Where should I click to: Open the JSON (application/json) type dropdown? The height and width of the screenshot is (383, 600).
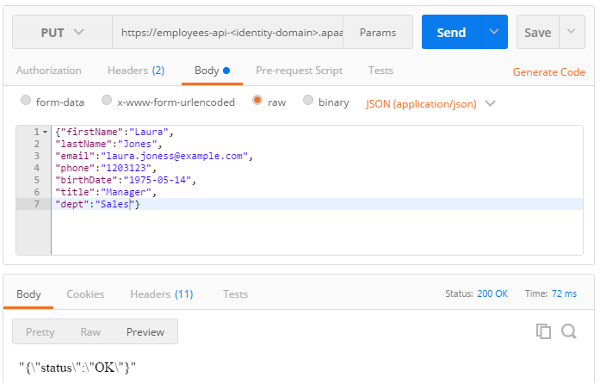(430, 104)
